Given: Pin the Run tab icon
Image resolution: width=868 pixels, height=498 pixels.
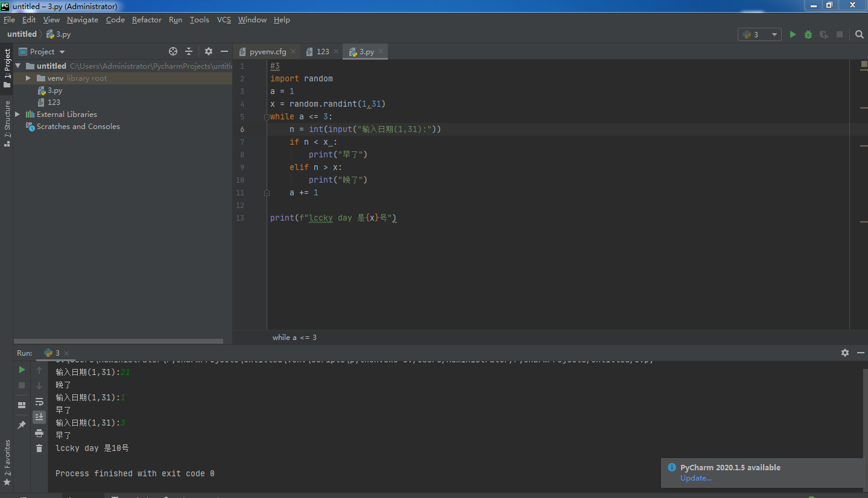Looking at the screenshot, I should pos(22,425).
